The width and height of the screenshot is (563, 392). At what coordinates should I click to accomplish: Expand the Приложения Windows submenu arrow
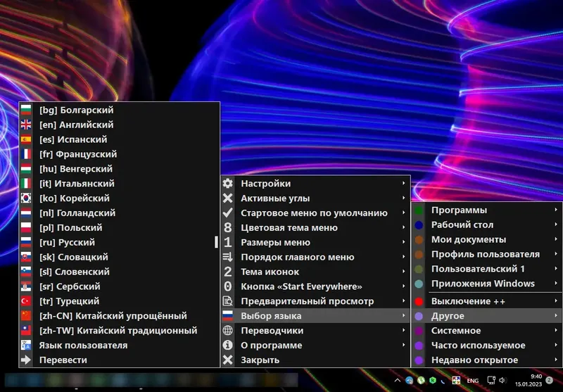pos(556,284)
